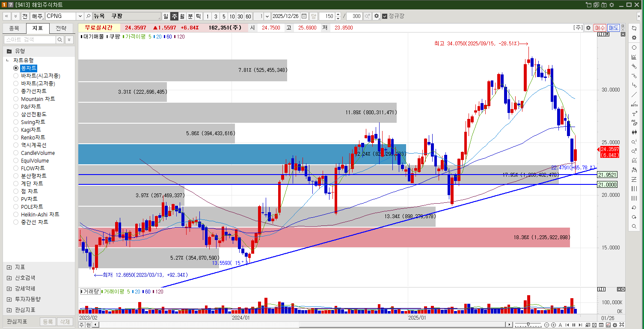The image size is (644, 329).
Task: Click the chart header gear beside 매수
Action: pos(589,28)
